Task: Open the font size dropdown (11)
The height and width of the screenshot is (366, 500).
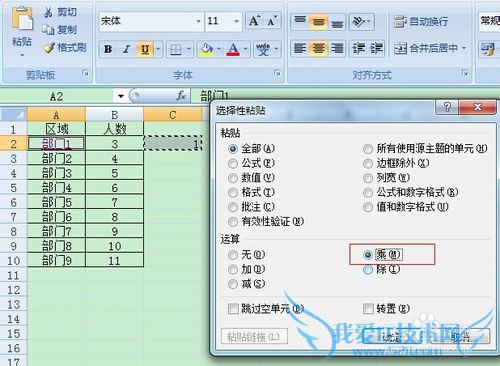Action: (x=236, y=21)
